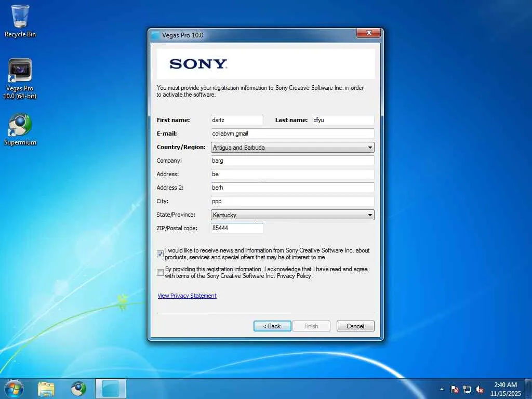This screenshot has height=399, width=532.
Task: Open the Country/Region dropdown
Action: [x=292, y=147]
